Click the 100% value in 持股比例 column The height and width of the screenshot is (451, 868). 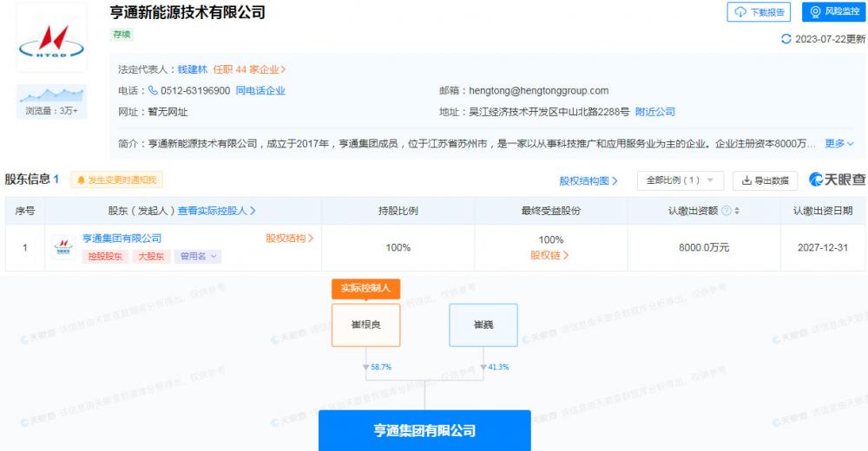point(398,247)
